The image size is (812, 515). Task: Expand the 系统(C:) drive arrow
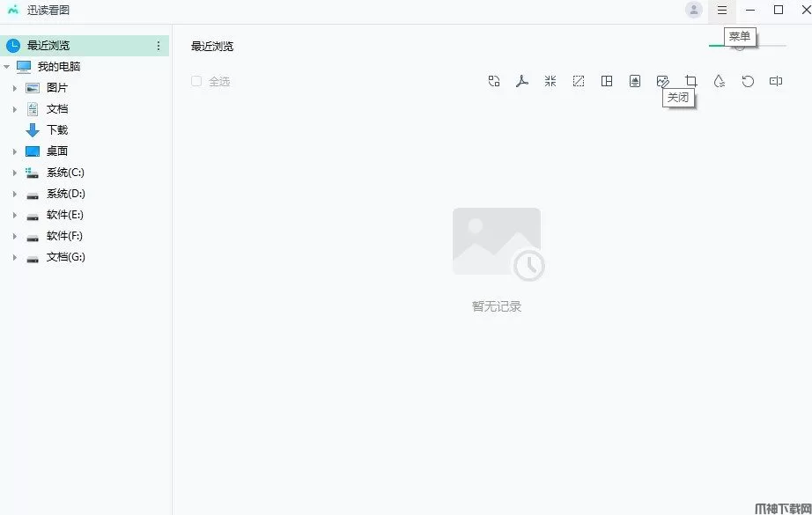(14, 173)
